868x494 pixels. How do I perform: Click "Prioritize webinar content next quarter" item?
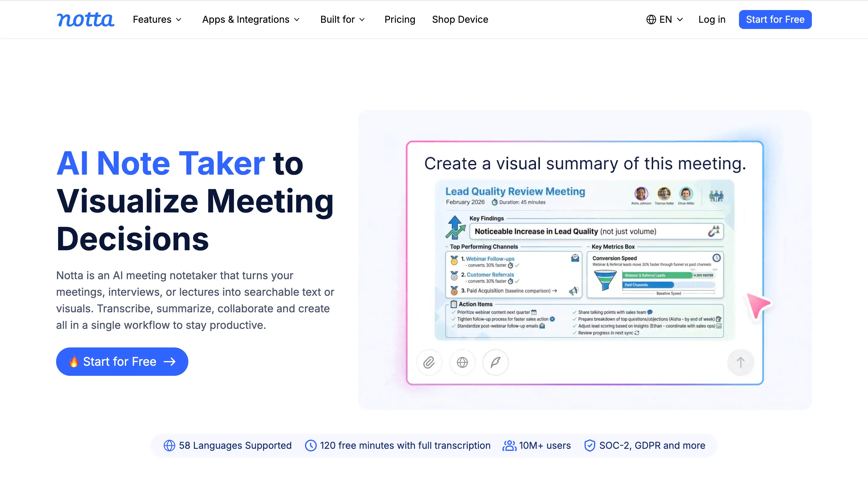click(493, 312)
